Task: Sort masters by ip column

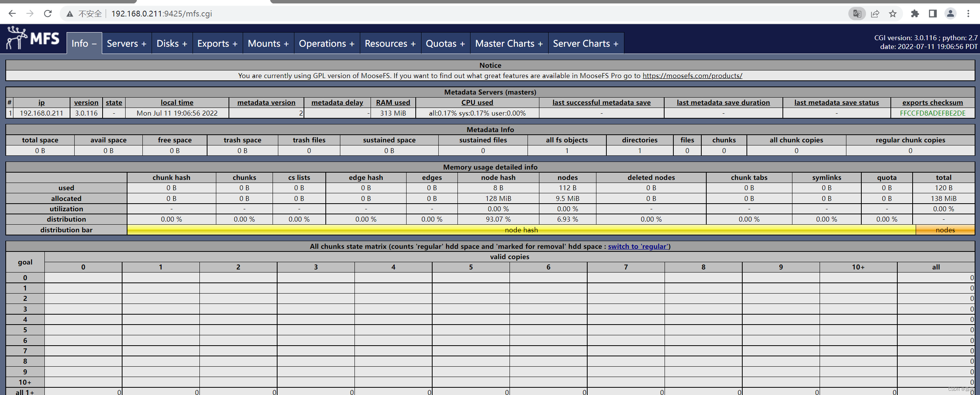Action: tap(41, 102)
